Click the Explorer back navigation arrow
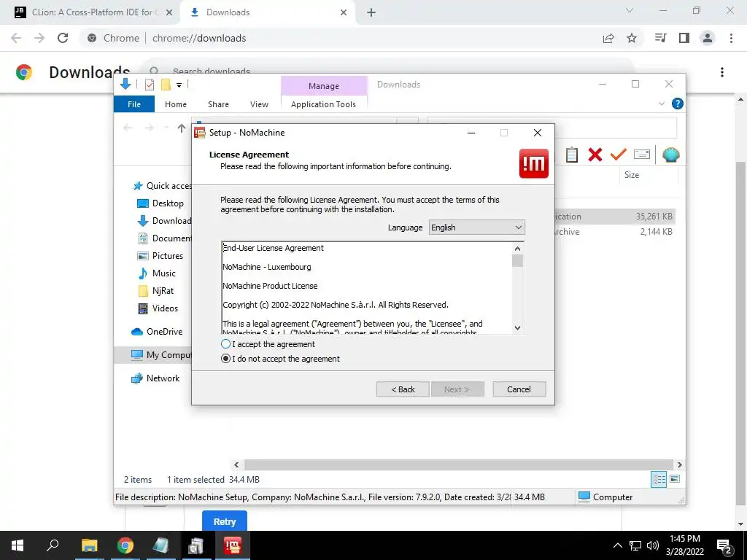The width and height of the screenshot is (747, 560). point(127,128)
